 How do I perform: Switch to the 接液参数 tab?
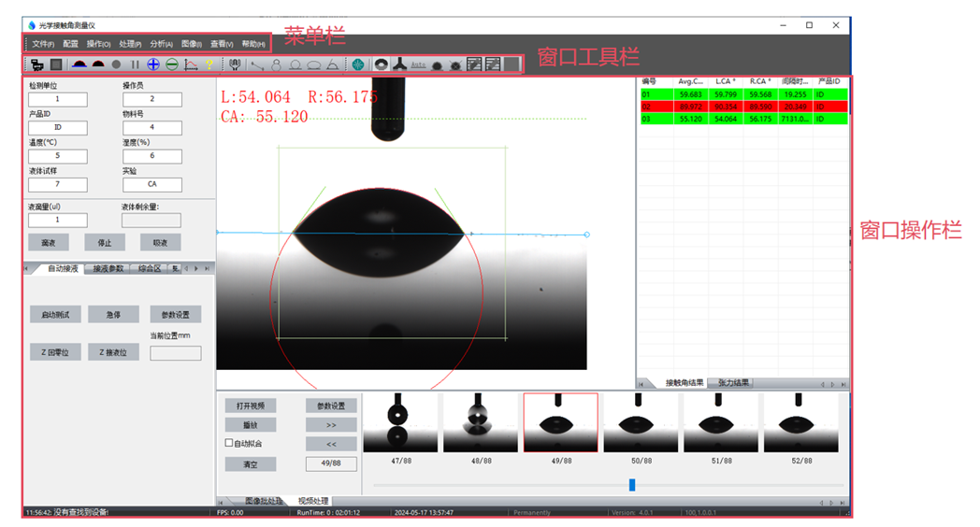pyautogui.click(x=108, y=269)
